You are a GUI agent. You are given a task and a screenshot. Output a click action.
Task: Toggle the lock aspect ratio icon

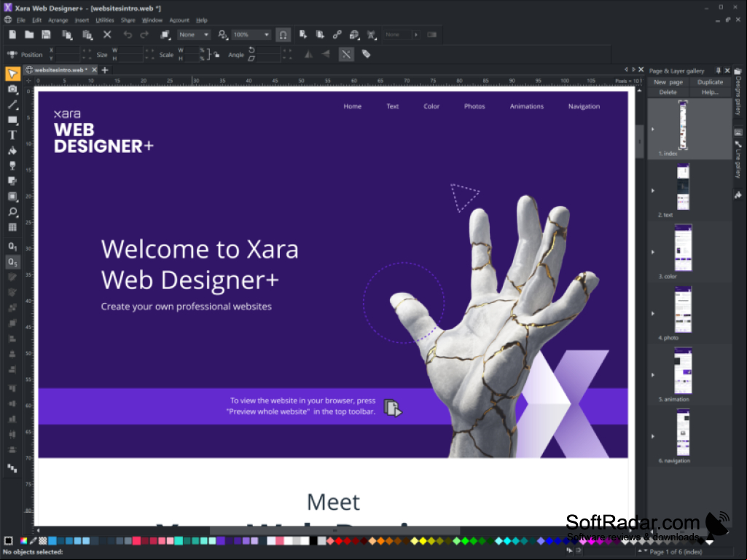point(216,55)
